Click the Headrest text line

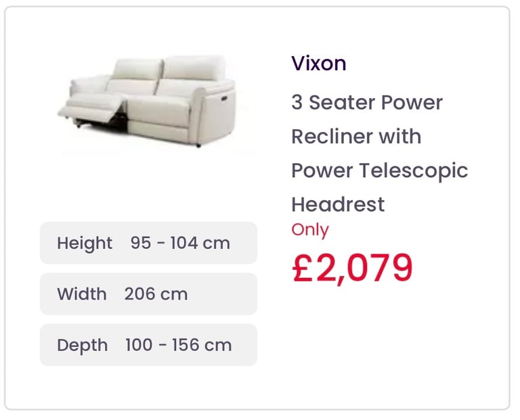tap(338, 204)
